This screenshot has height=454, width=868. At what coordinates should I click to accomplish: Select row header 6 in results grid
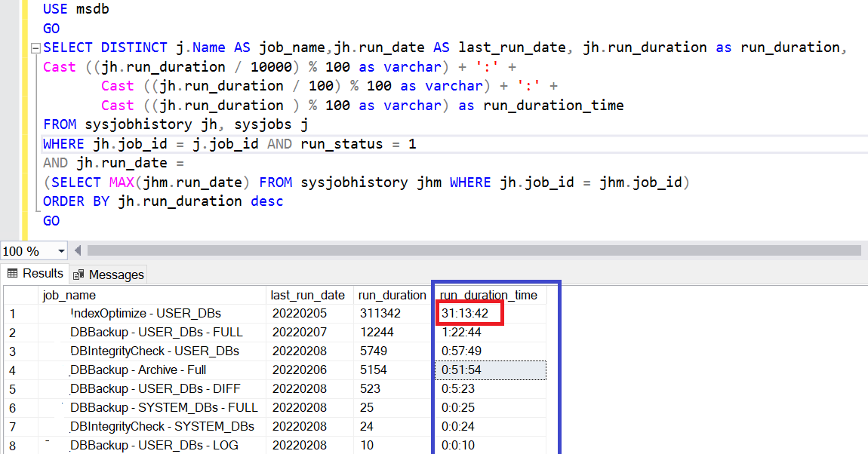click(x=21, y=407)
